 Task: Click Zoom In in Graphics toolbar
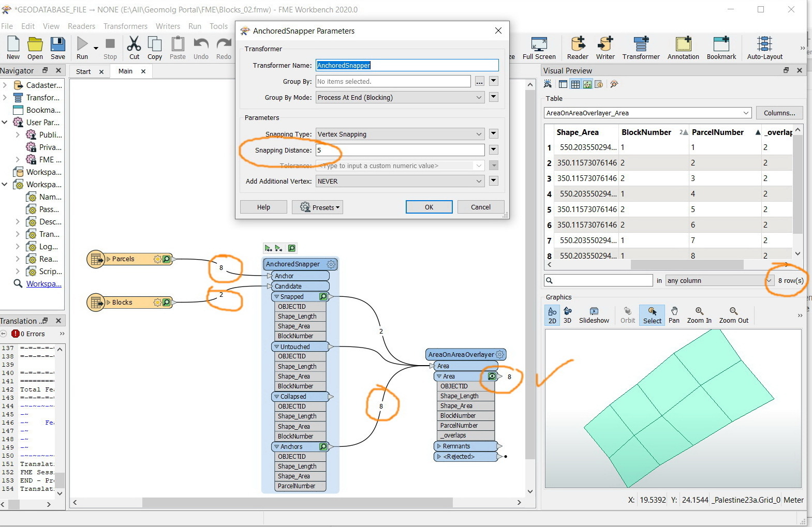point(699,315)
